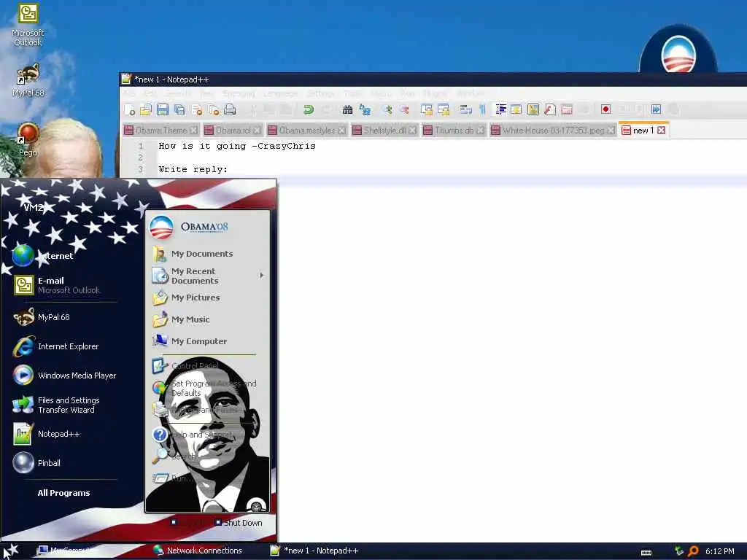
Task: Switch to Network Connections taskbar item
Action: (x=198, y=551)
